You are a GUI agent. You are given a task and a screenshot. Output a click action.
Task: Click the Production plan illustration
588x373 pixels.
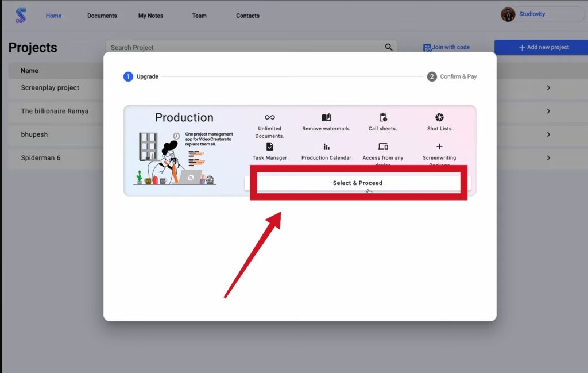click(x=175, y=159)
